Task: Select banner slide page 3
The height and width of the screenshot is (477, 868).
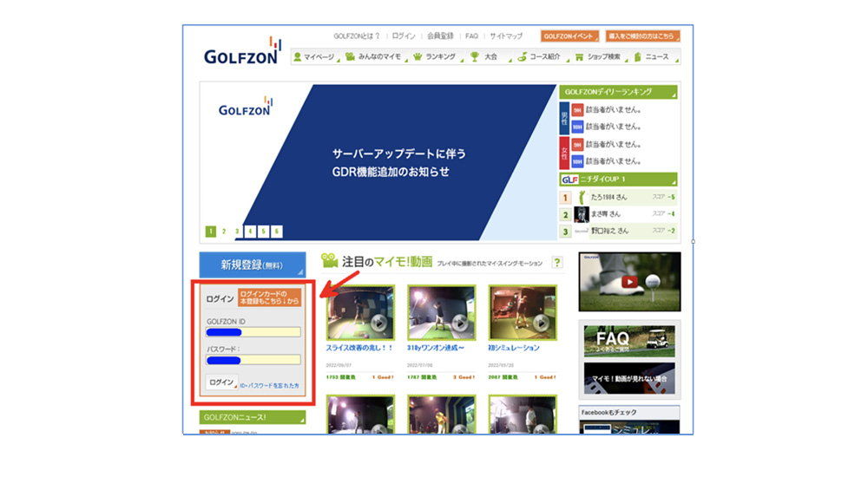Action: 237,232
